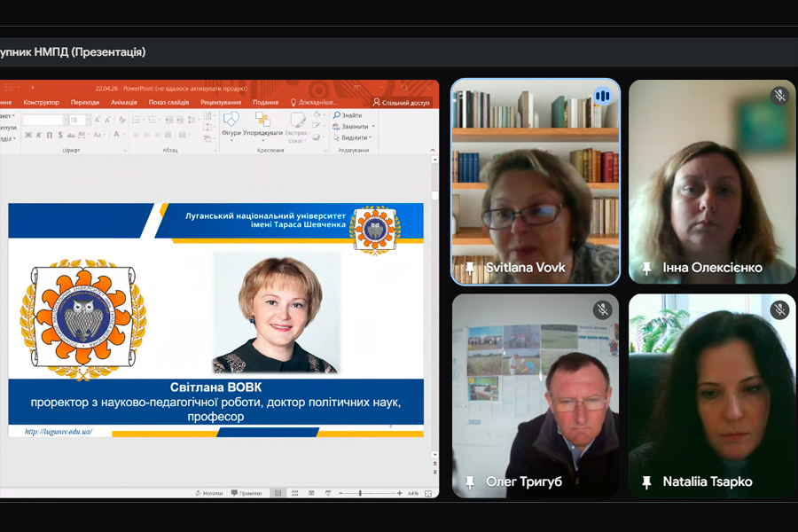Viewport: 798px width, 532px height.
Task: Decrease list indent level
Action: [x=169, y=120]
